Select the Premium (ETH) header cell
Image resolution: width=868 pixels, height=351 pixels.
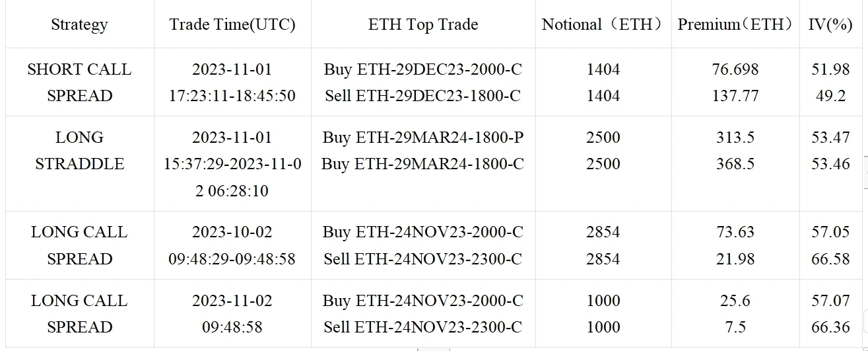(735, 25)
